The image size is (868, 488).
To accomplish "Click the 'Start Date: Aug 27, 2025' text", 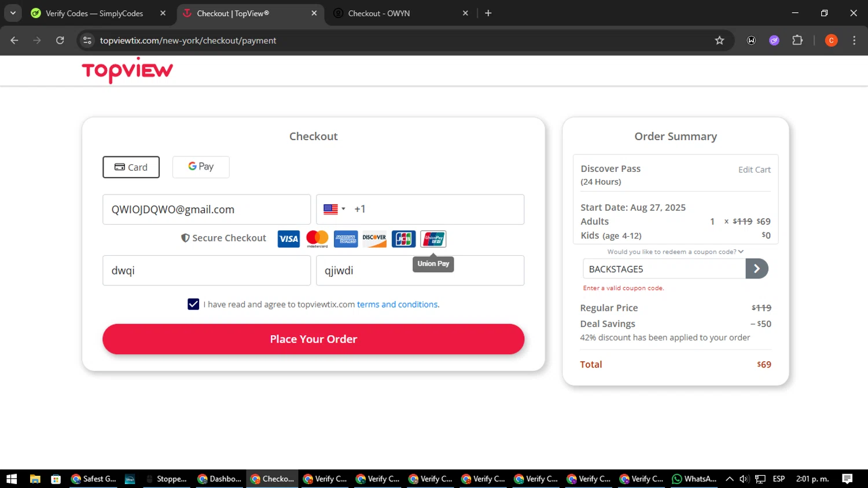I will point(633,207).
